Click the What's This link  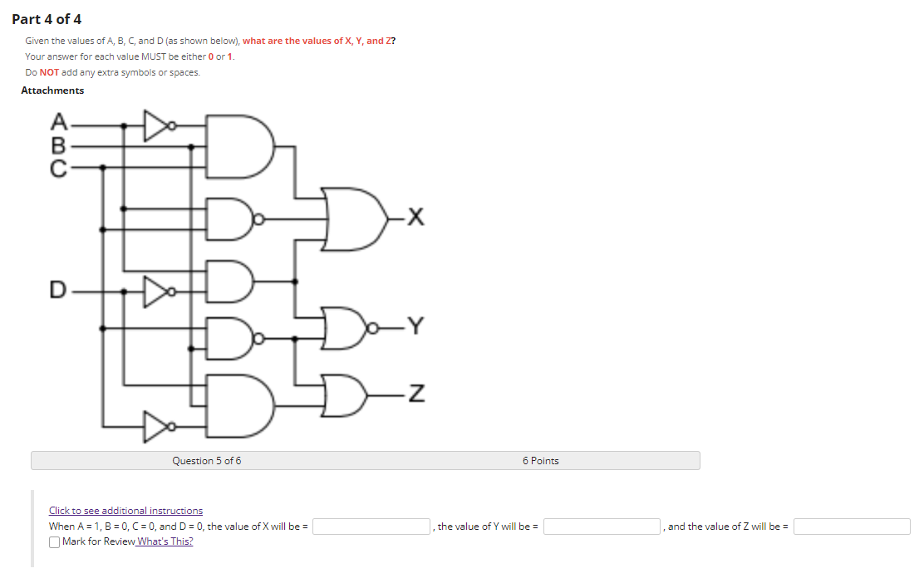click(164, 541)
